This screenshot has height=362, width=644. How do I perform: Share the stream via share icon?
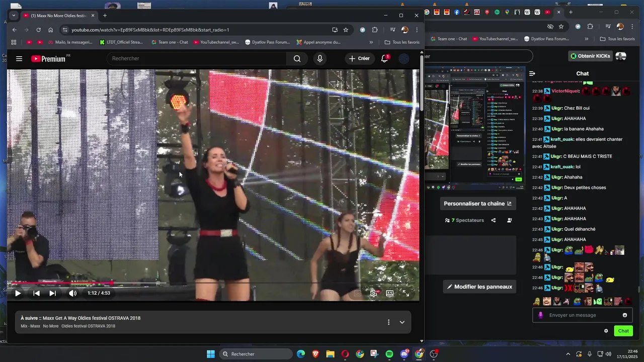pos(493,220)
